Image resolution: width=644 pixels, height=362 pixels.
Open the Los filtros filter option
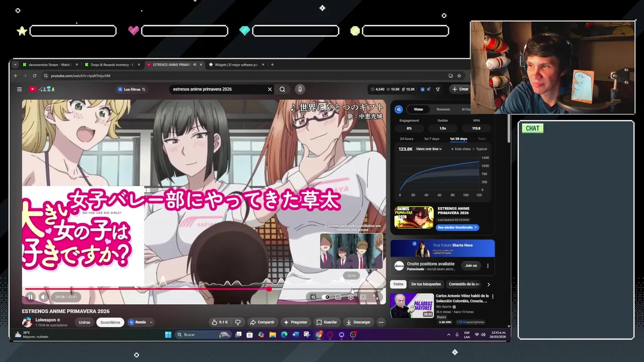(x=131, y=89)
